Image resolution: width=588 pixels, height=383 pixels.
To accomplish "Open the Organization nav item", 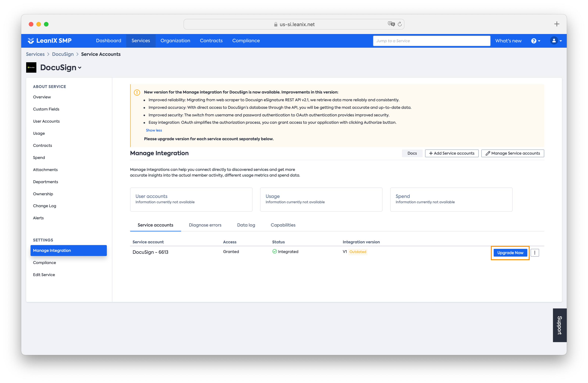I will pyautogui.click(x=175, y=41).
